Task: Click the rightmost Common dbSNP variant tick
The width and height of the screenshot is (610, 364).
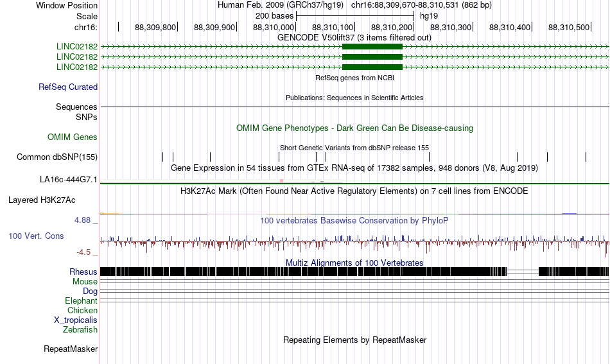Action: [x=586, y=157]
